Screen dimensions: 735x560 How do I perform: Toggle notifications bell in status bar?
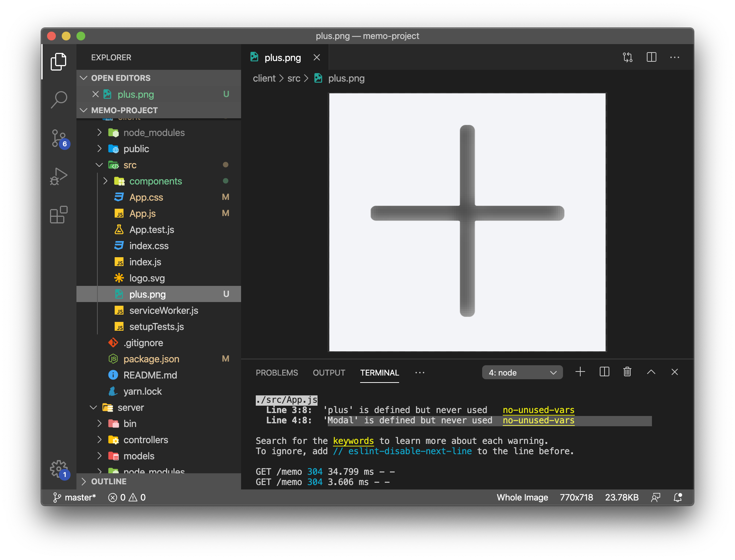(x=678, y=497)
